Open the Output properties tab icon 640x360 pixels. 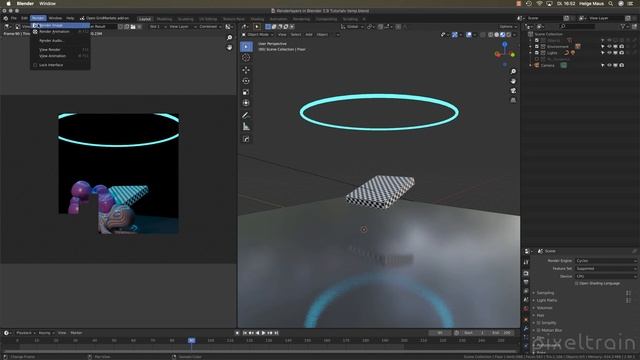pyautogui.click(x=526, y=282)
